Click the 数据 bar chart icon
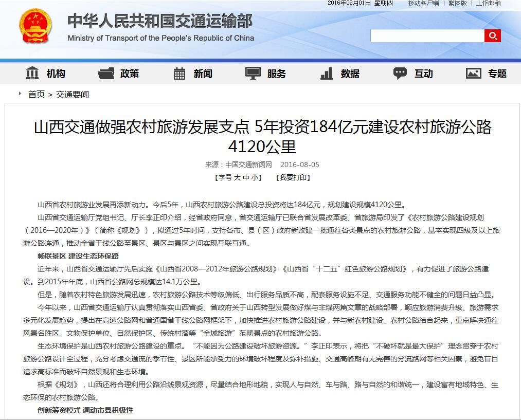 click(327, 74)
